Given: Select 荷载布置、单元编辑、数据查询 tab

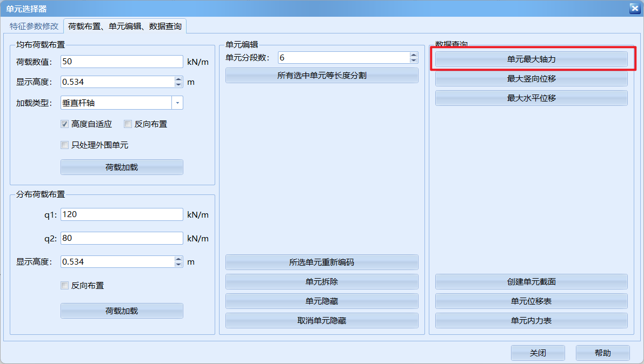Looking at the screenshot, I should (x=125, y=26).
